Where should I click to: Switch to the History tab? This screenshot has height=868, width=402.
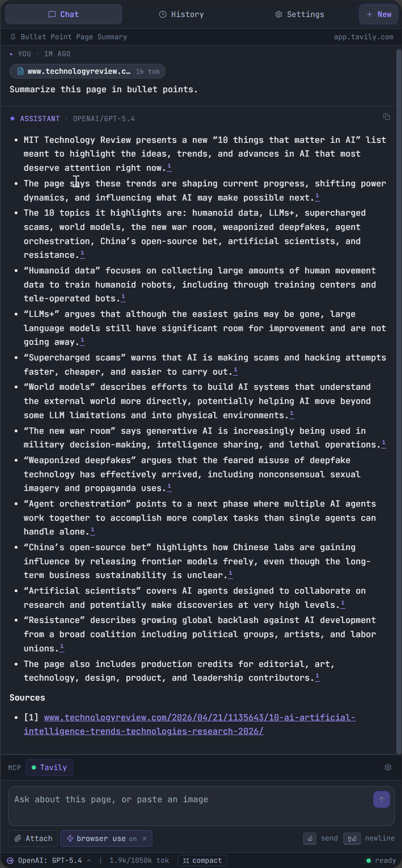click(x=182, y=14)
